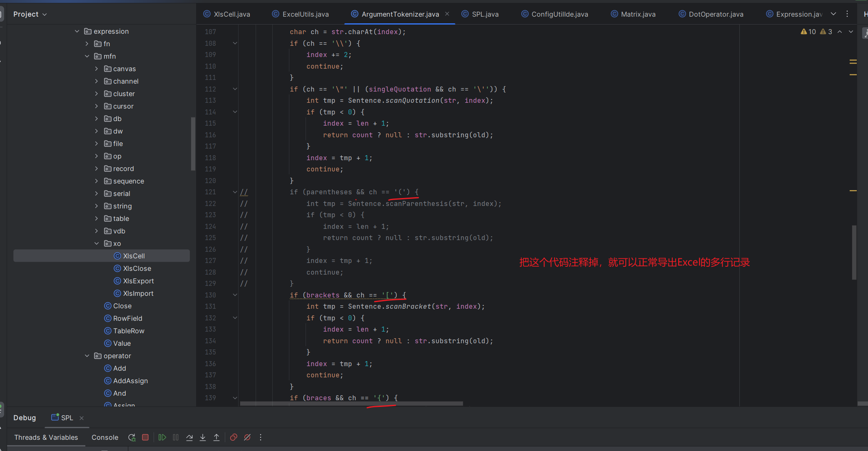Viewport: 868px width, 451px height.
Task: Click the Rerun debug icon
Action: (x=132, y=437)
